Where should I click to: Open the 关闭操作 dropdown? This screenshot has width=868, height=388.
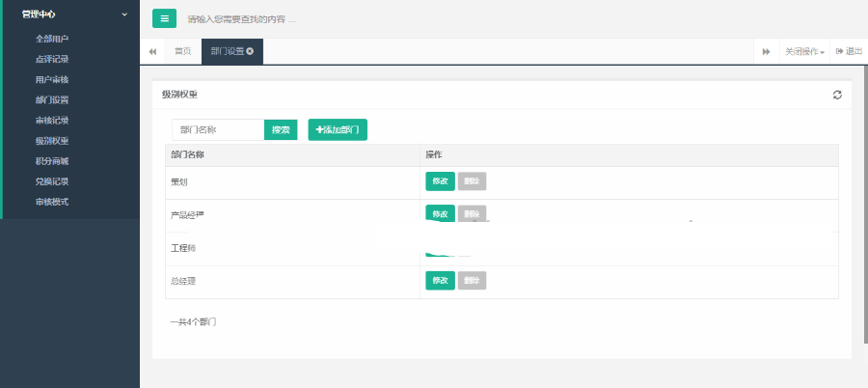click(x=803, y=51)
